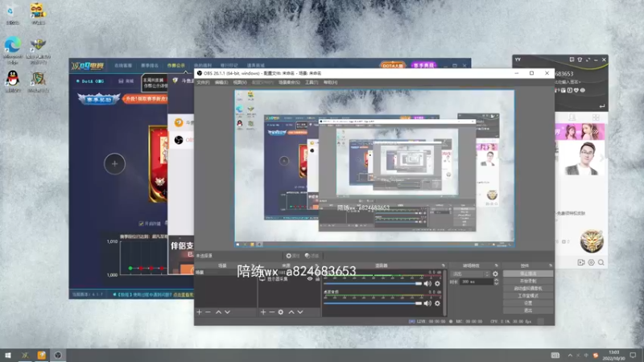Click 退出 in OBS controls
Screen dimensions: 644x362
pos(528,311)
